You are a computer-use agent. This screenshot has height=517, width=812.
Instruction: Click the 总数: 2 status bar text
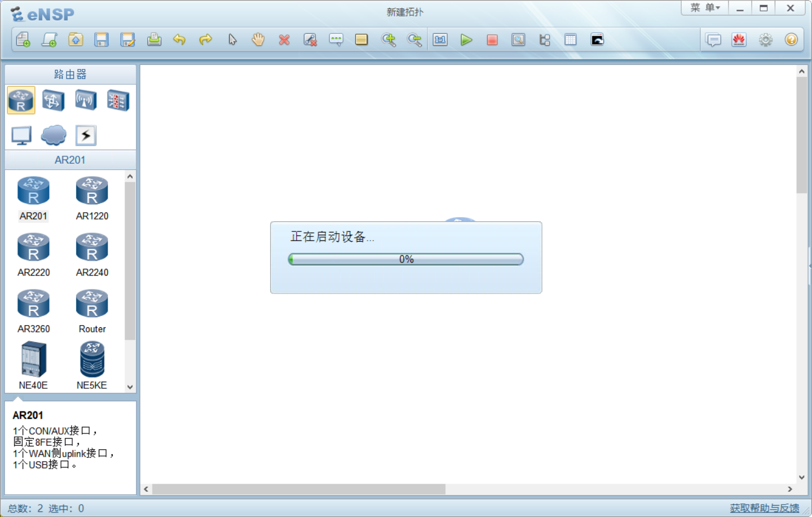point(25,509)
